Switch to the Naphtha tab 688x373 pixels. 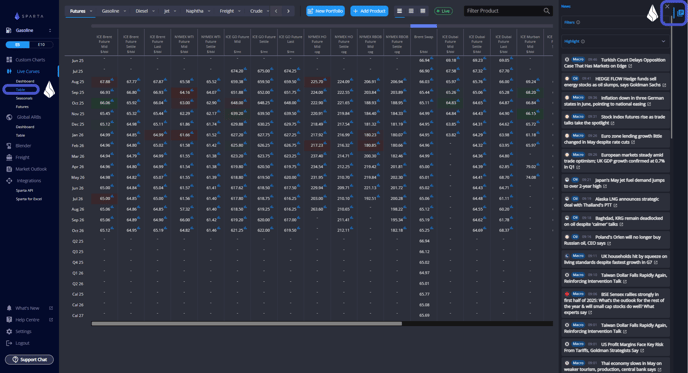[x=194, y=11]
